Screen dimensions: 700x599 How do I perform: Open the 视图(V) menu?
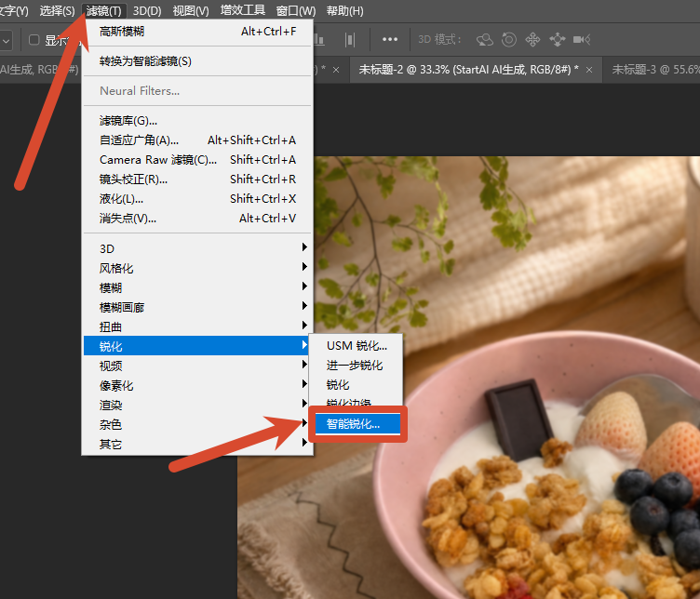point(191,11)
